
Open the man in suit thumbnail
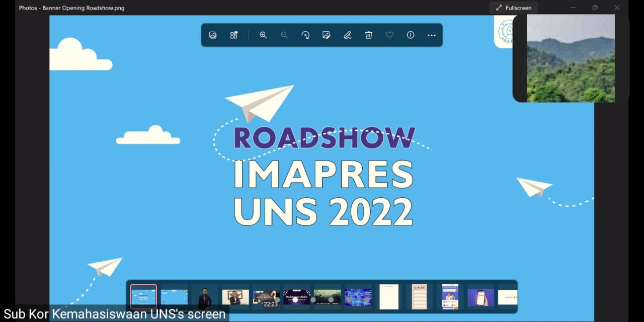pos(205,297)
